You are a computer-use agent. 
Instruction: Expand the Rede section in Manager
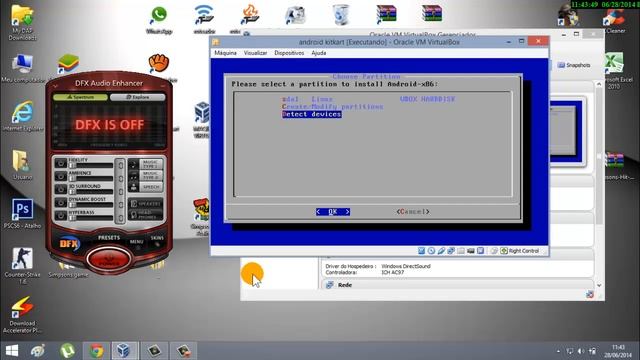(x=345, y=285)
